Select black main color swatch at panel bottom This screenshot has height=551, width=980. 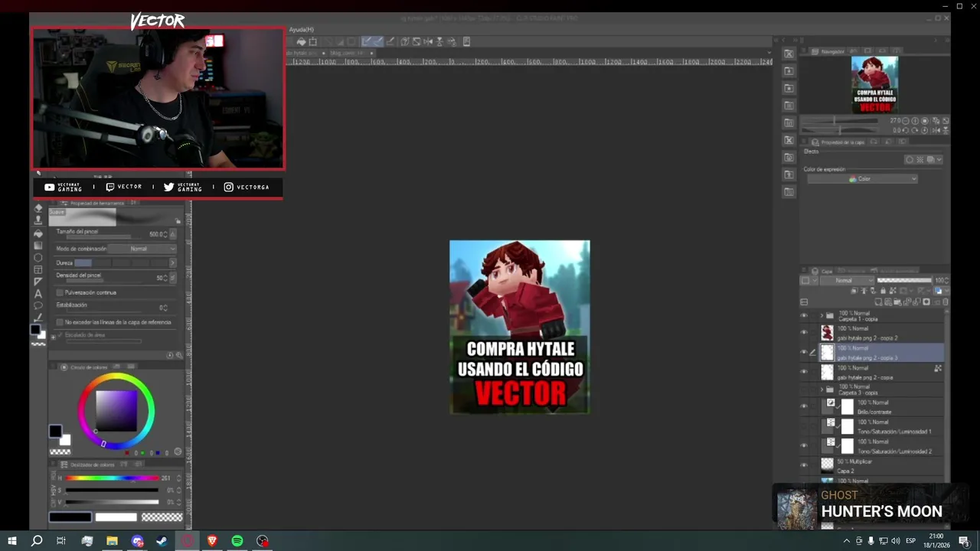[x=70, y=517]
